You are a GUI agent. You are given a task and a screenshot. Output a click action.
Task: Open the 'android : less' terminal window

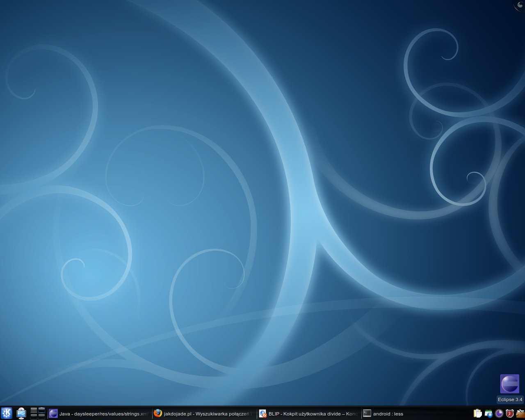(383, 414)
